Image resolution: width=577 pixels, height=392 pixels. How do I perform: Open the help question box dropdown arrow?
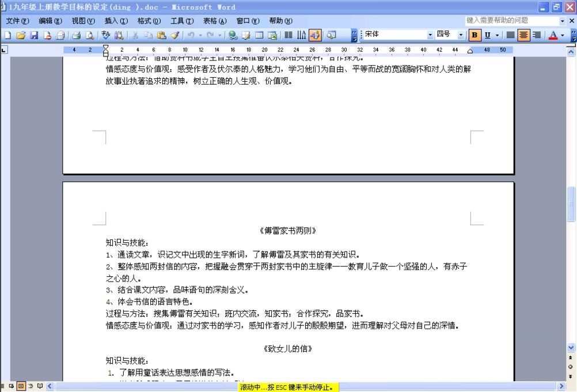click(x=562, y=21)
